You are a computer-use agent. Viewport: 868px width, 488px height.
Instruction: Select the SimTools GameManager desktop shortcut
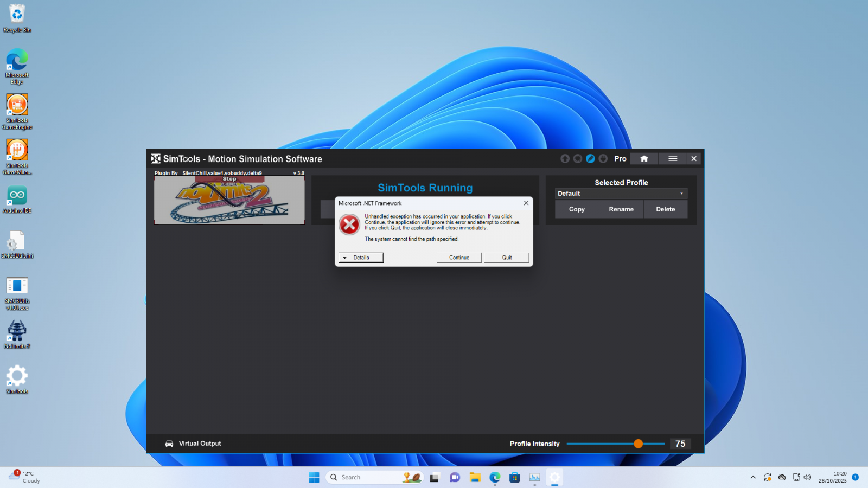tap(17, 157)
